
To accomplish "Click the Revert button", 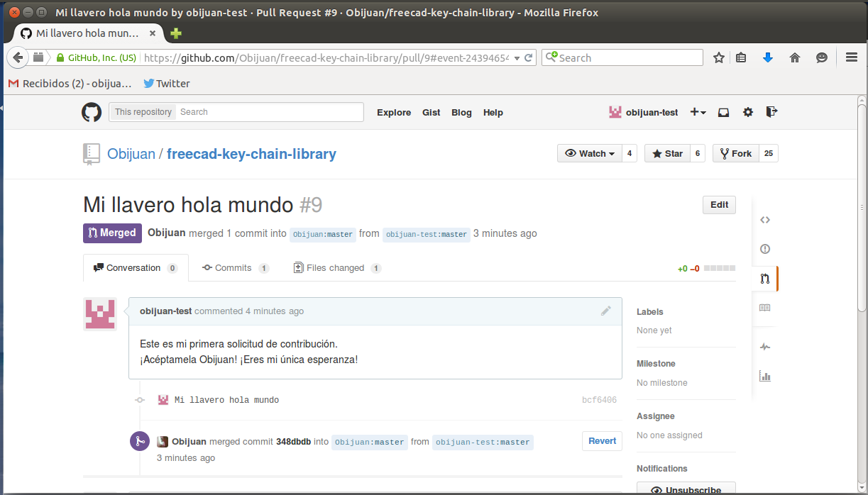I will click(x=602, y=441).
